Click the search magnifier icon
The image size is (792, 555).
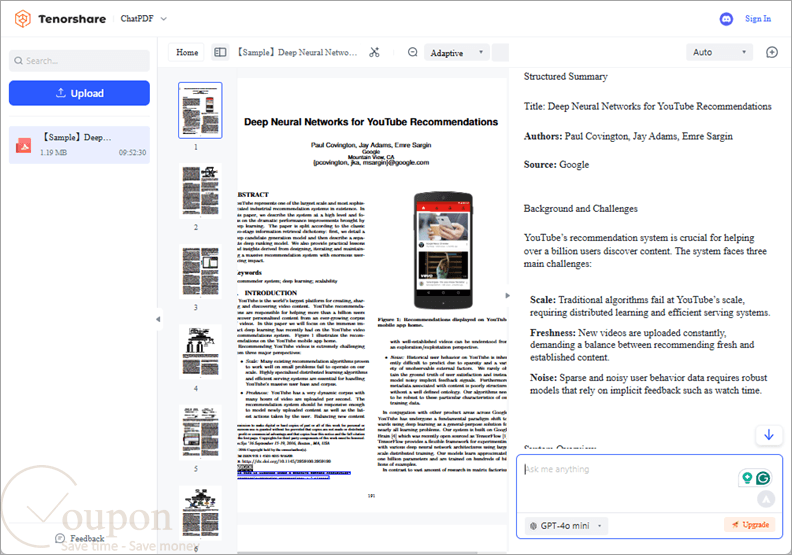tap(18, 61)
